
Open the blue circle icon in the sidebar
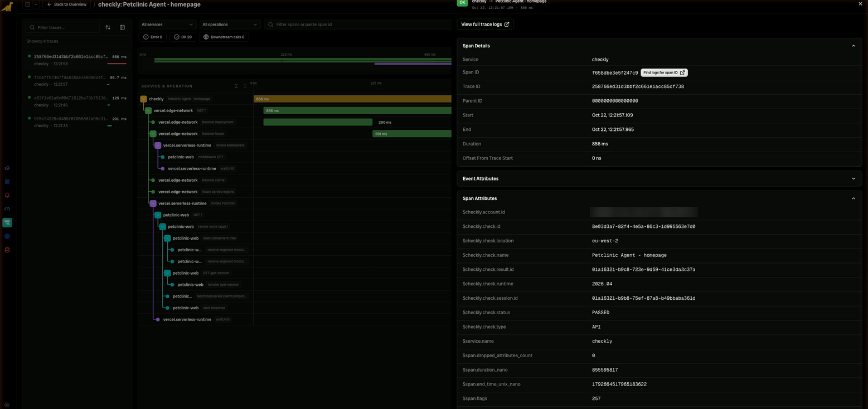coord(7,236)
